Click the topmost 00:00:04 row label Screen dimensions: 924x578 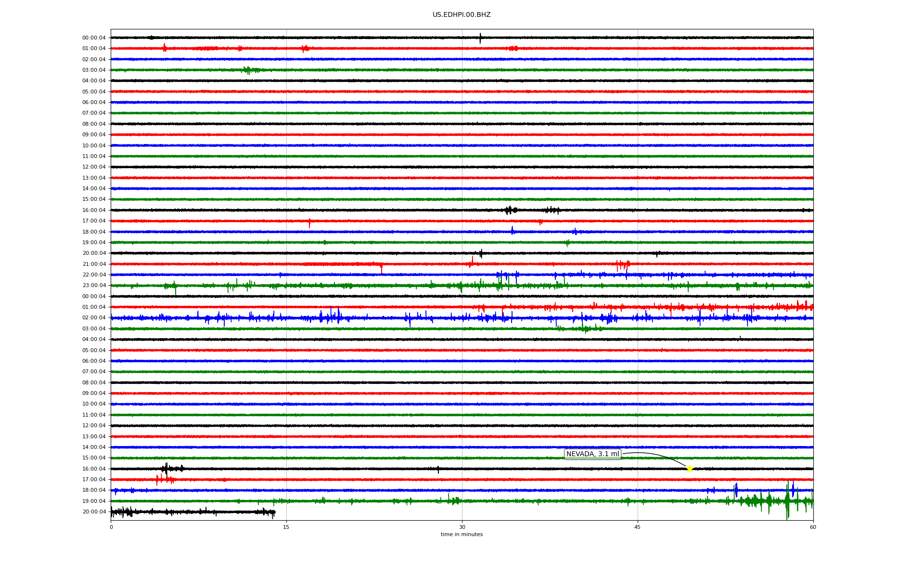point(94,38)
